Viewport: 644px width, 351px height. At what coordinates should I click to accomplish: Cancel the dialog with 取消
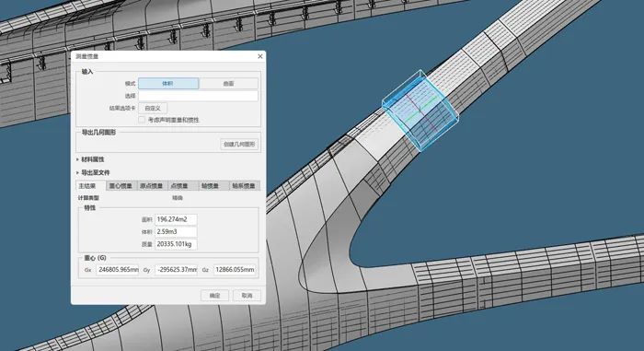(247, 296)
